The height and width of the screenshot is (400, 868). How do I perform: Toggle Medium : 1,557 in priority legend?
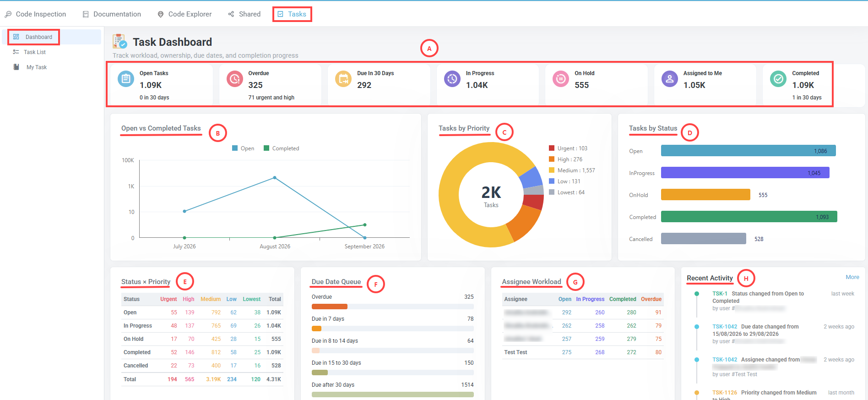pyautogui.click(x=572, y=170)
